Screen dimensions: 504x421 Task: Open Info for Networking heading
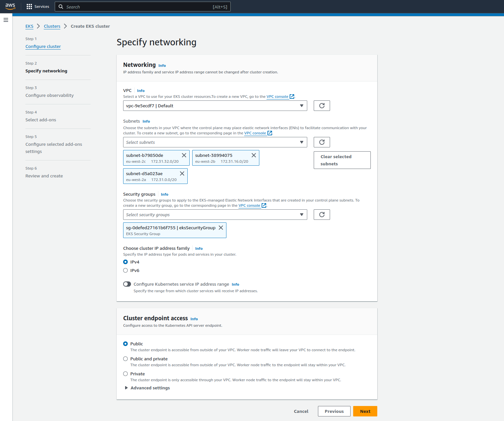pos(162,66)
